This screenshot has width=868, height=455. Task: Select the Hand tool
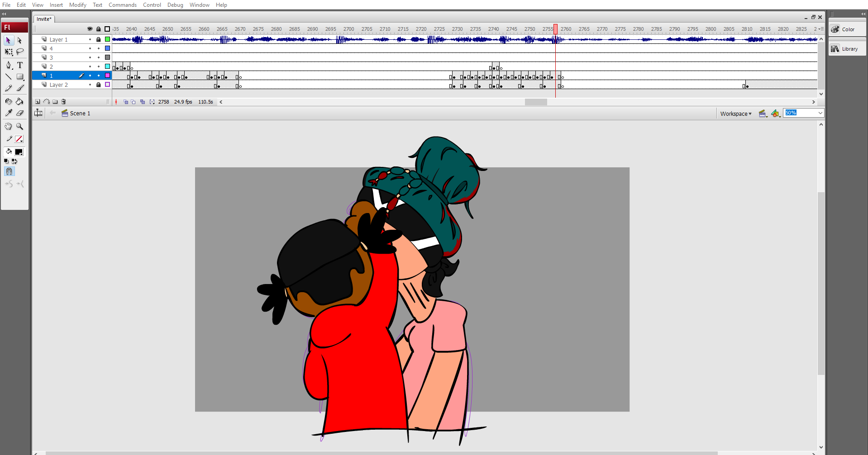click(9, 126)
